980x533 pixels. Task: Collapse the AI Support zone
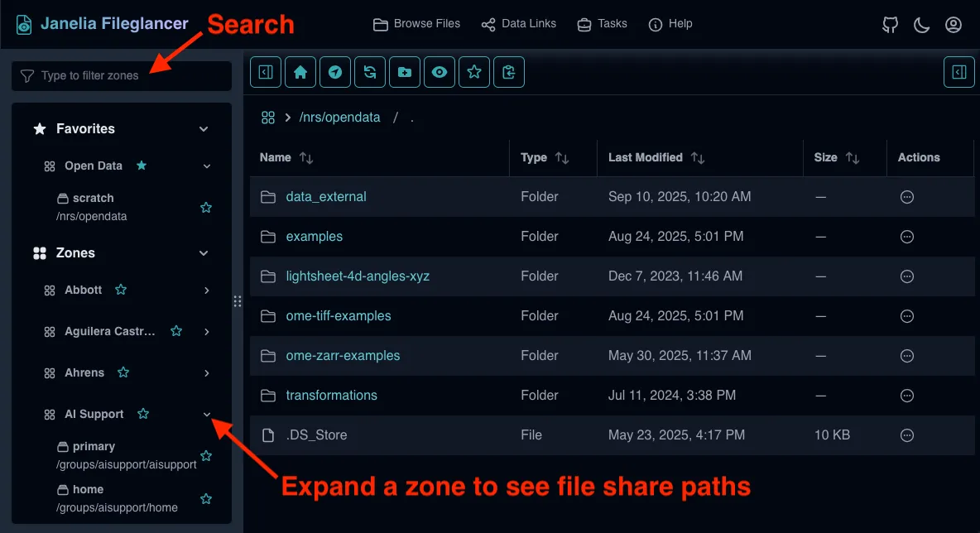click(207, 415)
